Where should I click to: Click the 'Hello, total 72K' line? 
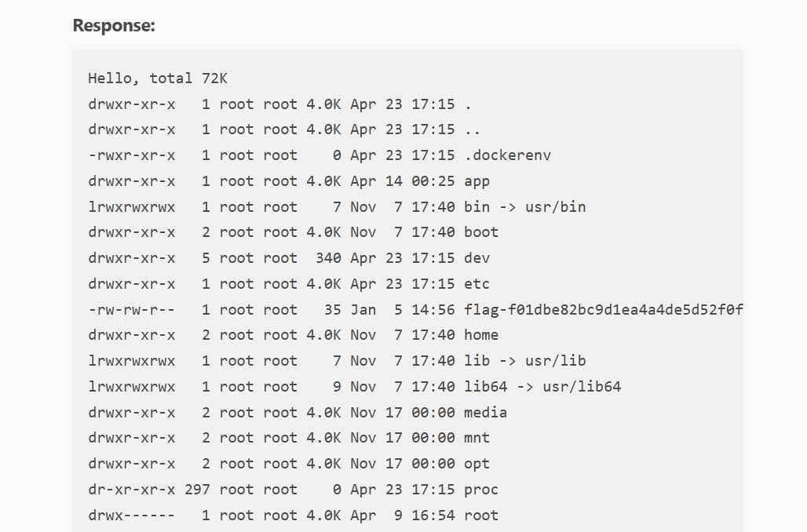pos(158,78)
